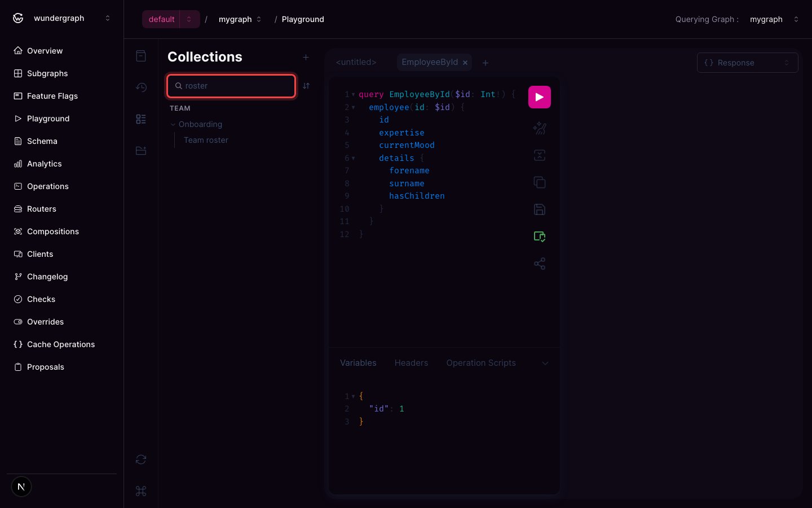Open keyboard shortcuts command icon

coord(141,491)
